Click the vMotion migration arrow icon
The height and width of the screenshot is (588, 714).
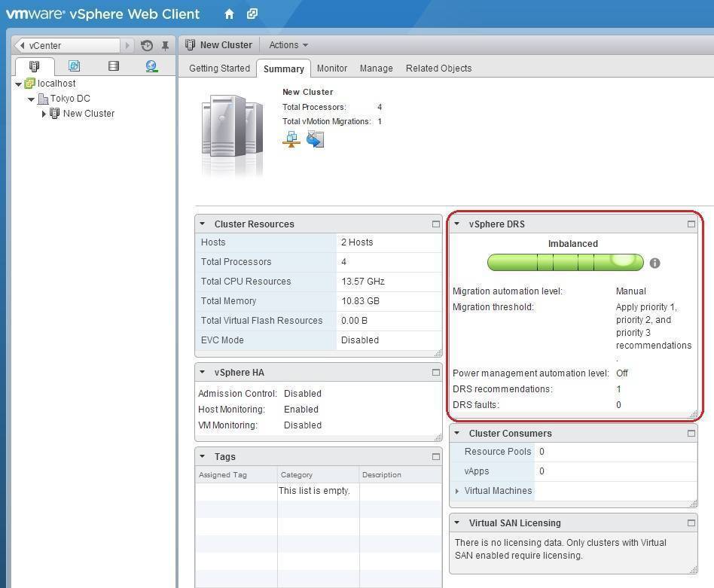[315, 139]
